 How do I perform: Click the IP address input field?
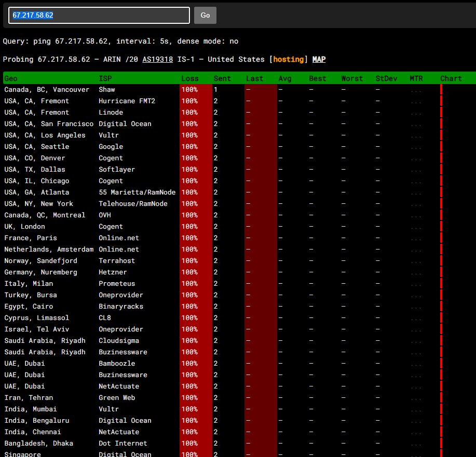click(99, 15)
